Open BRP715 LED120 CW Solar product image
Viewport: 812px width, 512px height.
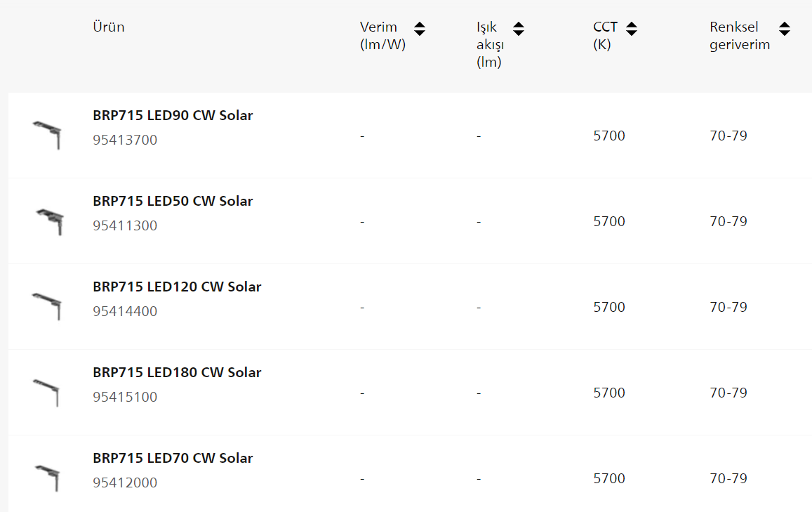[x=47, y=306]
